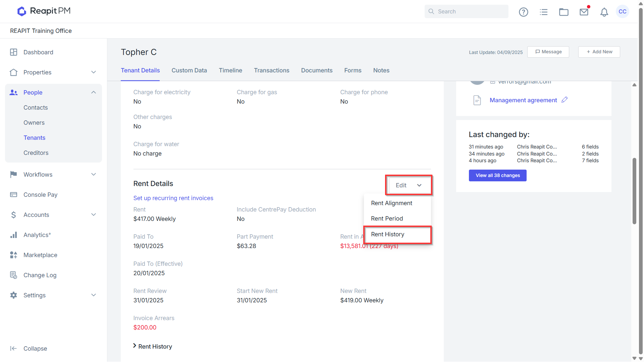Click the Change Log icon

pos(13,275)
